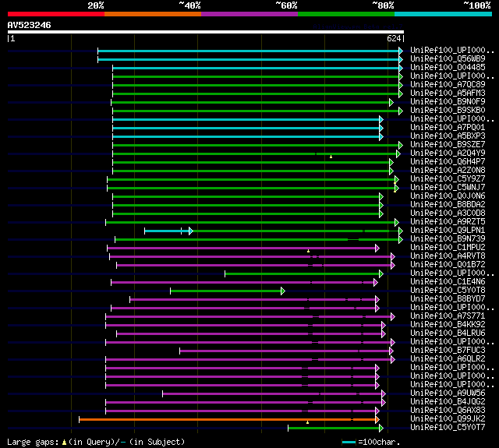This screenshot has width=499, height=448.
Task: Click the short green bar for C5Y0T8
Action: 226,291
